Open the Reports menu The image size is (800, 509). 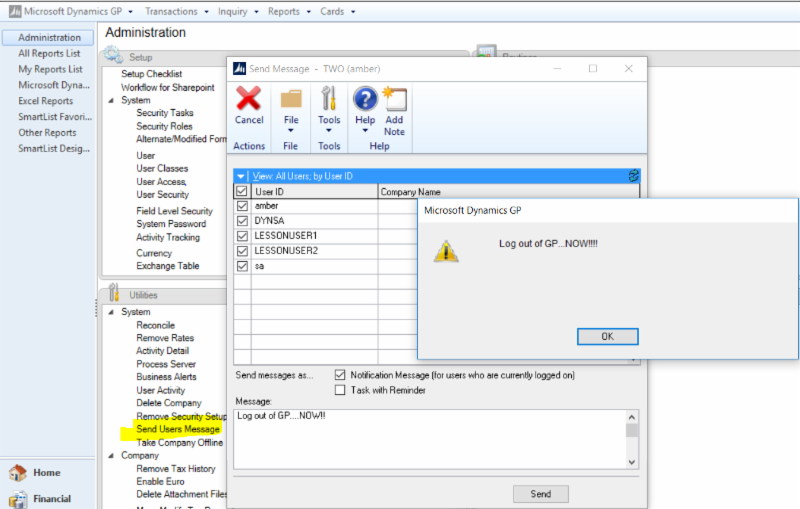coord(284,11)
